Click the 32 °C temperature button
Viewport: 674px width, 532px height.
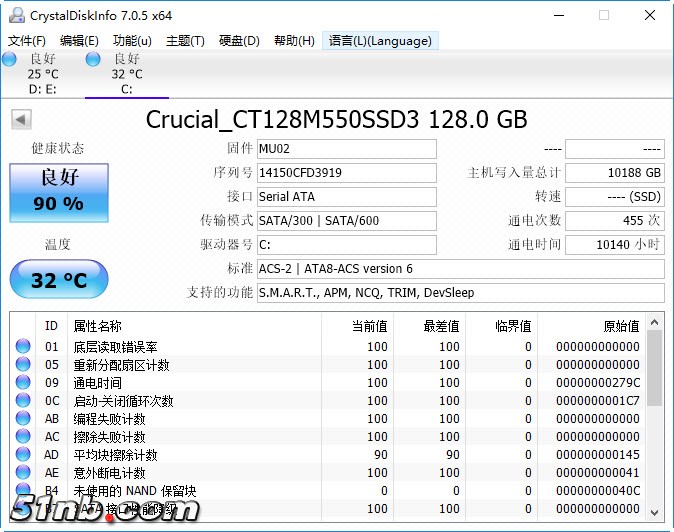pos(58,280)
